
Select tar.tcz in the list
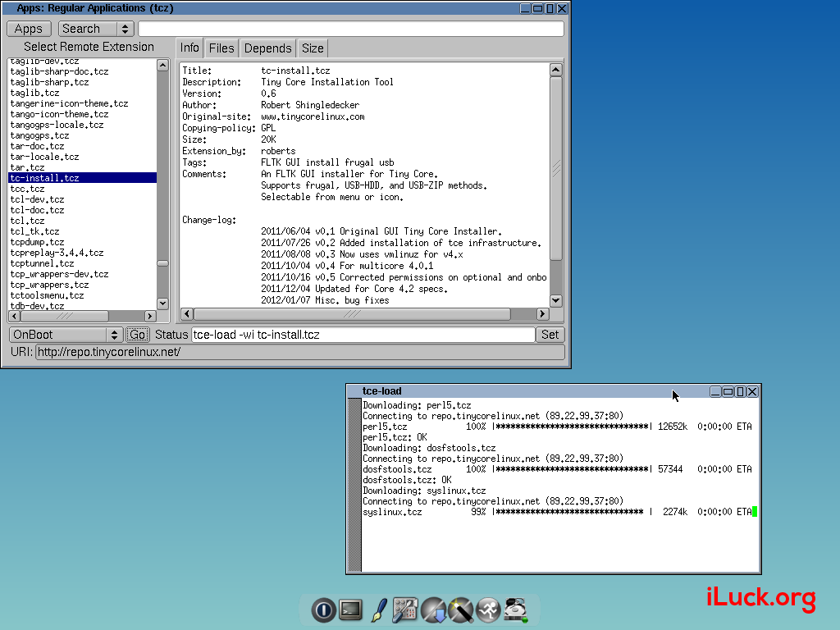tap(83, 167)
